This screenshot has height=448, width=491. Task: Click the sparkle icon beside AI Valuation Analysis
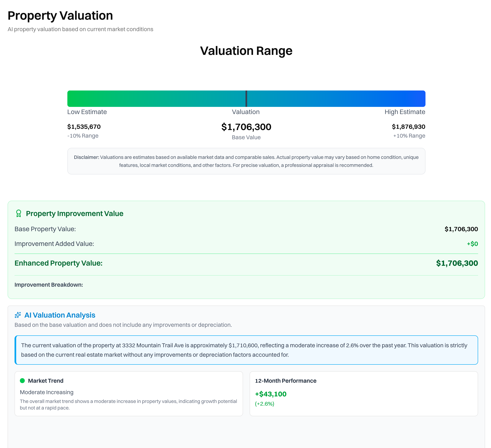coord(18,315)
